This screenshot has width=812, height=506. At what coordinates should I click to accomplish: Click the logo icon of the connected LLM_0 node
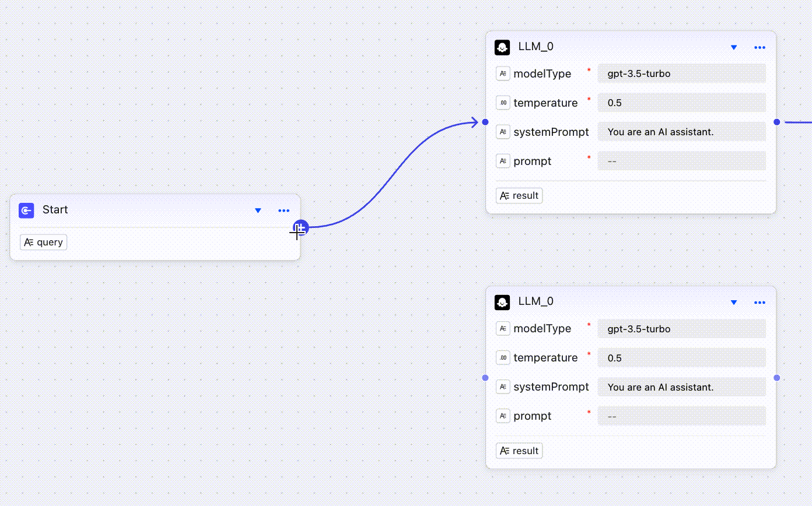point(502,47)
